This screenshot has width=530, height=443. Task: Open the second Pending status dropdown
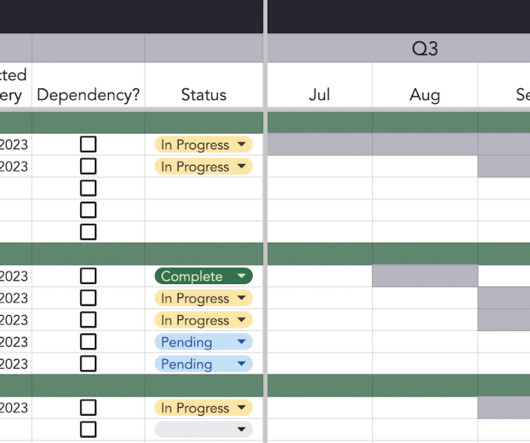coord(203,364)
